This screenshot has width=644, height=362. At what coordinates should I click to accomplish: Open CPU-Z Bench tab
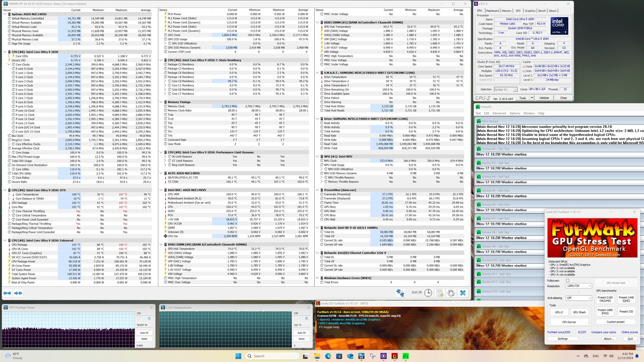coord(542,11)
